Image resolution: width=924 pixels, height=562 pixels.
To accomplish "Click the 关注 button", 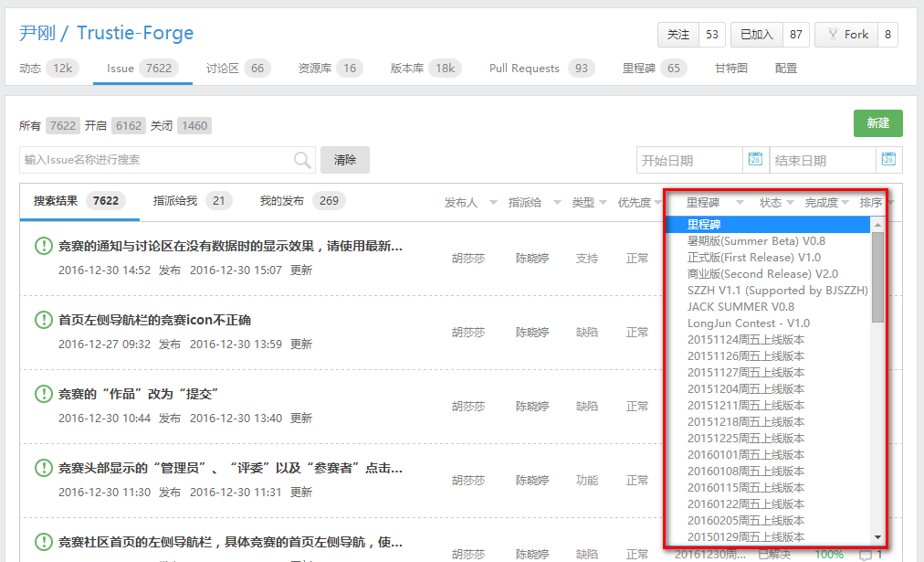I will pyautogui.click(x=677, y=35).
